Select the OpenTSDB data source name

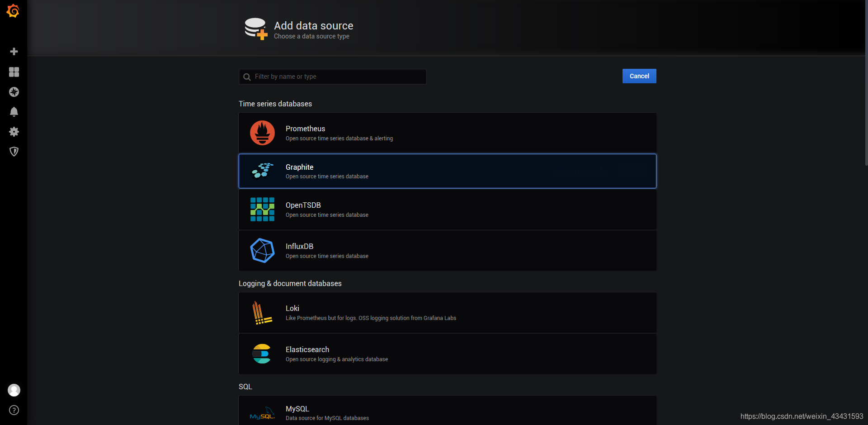303,205
